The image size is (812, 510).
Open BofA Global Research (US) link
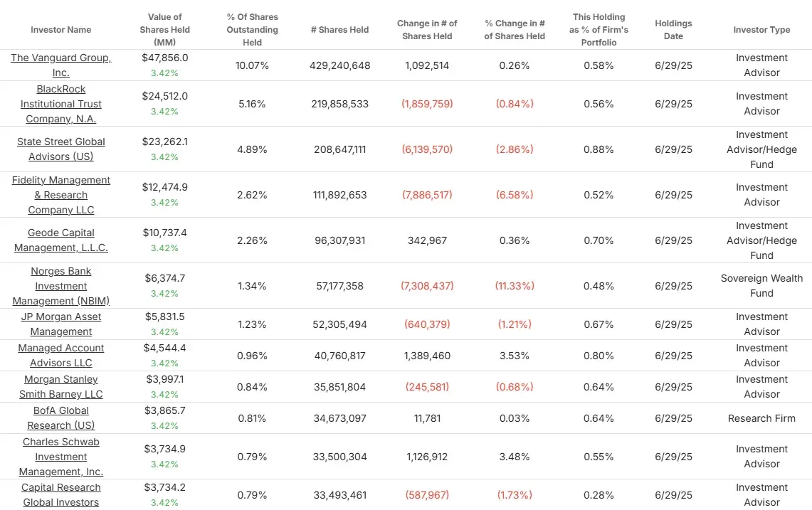tap(61, 418)
